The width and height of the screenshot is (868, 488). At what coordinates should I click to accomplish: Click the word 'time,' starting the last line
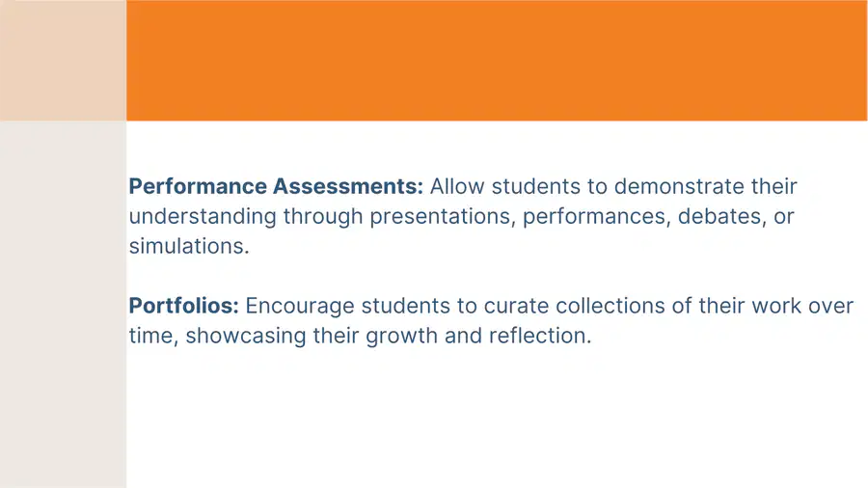click(154, 336)
